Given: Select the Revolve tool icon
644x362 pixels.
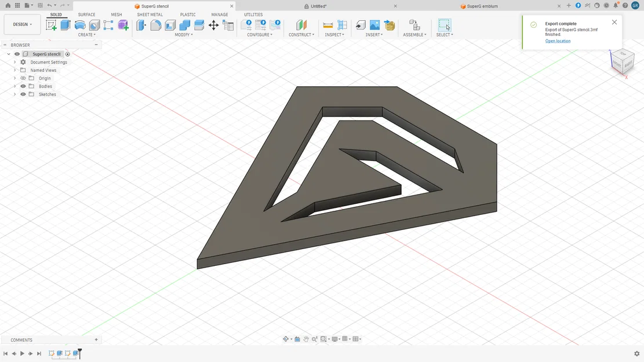Looking at the screenshot, I should pyautogui.click(x=80, y=25).
